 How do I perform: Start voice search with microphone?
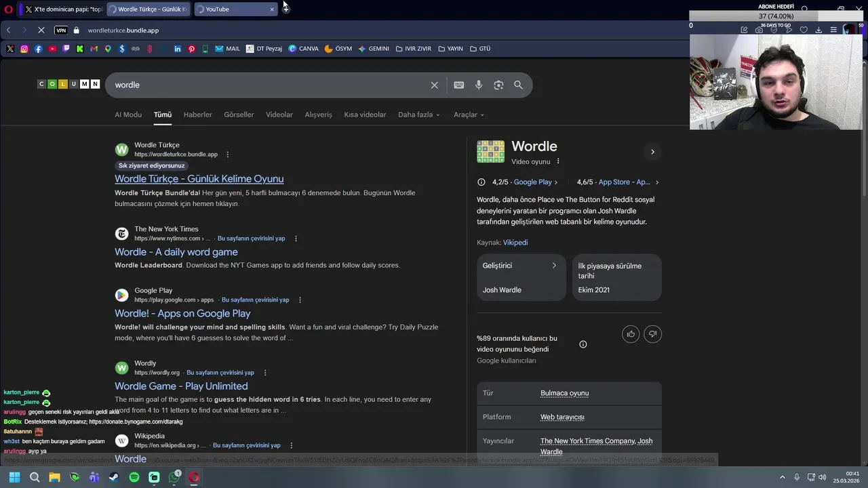(479, 85)
